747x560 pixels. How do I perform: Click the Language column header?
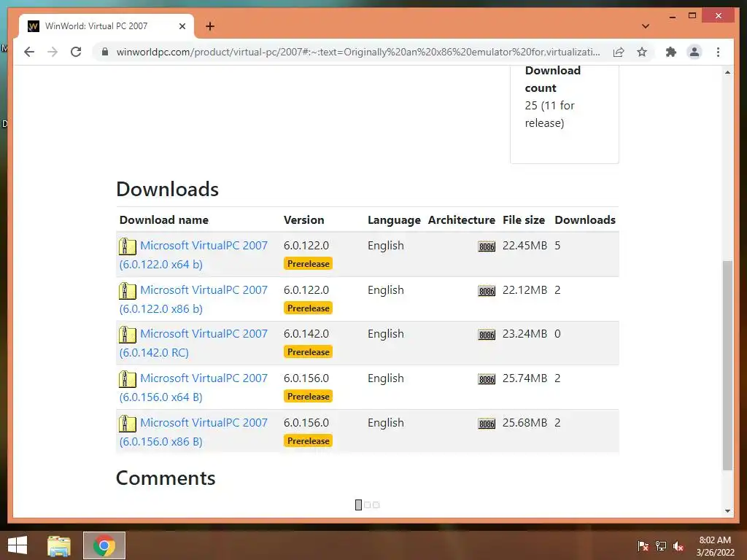[x=394, y=220]
